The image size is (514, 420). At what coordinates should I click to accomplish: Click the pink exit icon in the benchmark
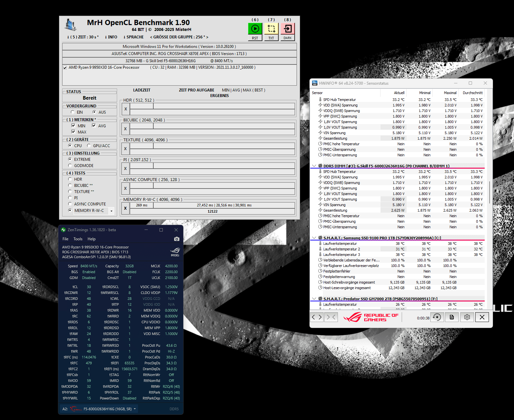[287, 29]
